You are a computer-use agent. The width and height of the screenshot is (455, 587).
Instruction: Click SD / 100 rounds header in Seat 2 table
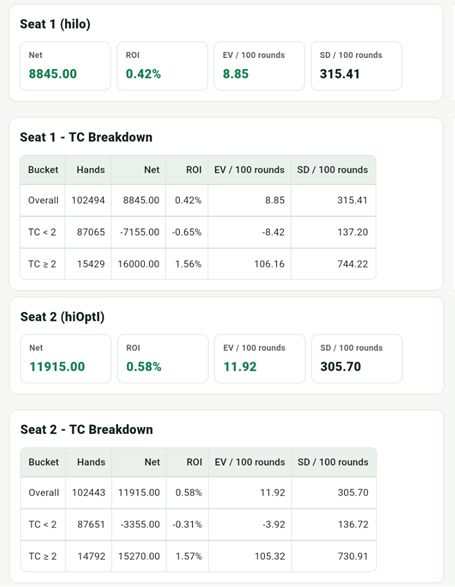pos(334,462)
